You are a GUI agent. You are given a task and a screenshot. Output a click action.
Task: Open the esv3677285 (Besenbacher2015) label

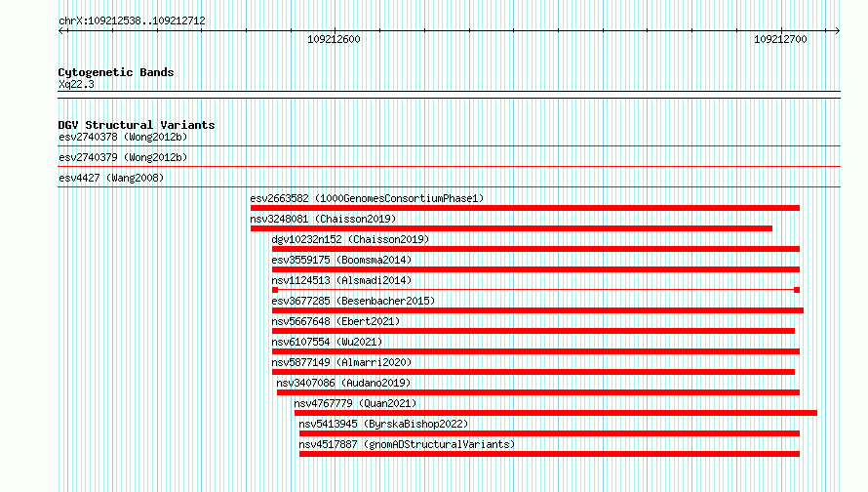click(x=353, y=301)
